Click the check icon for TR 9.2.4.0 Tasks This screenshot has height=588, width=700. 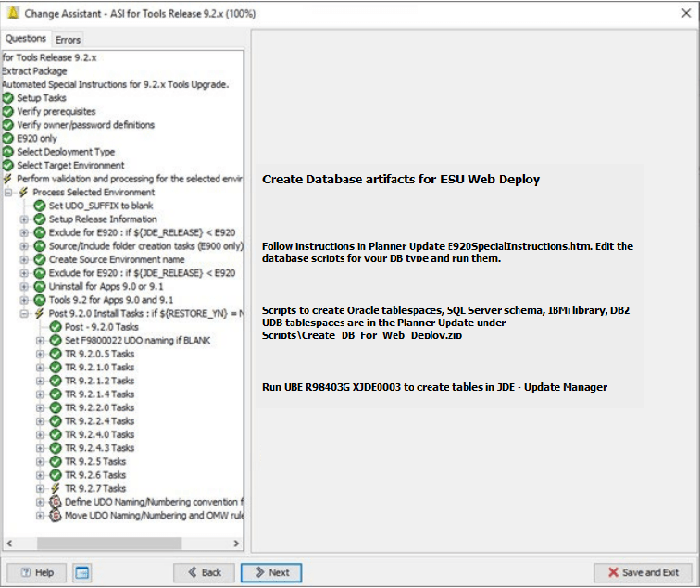(x=56, y=434)
